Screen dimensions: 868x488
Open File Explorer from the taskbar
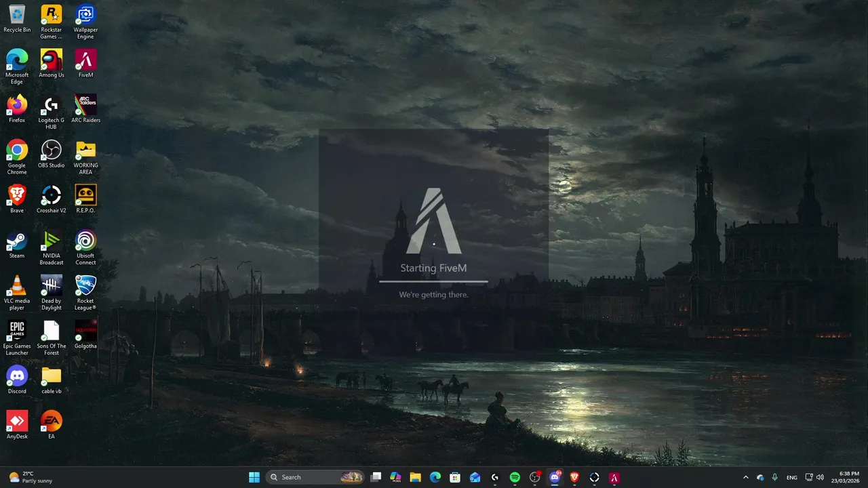coord(415,477)
